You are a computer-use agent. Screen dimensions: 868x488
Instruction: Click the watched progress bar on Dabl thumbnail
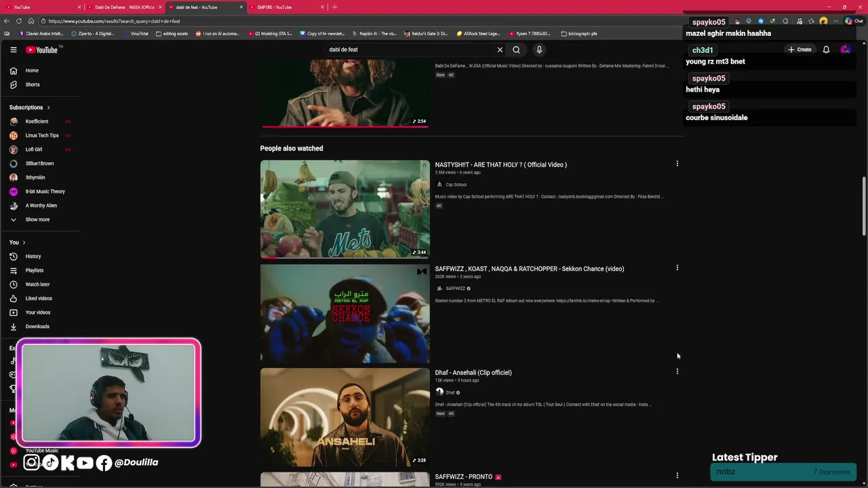(x=344, y=127)
